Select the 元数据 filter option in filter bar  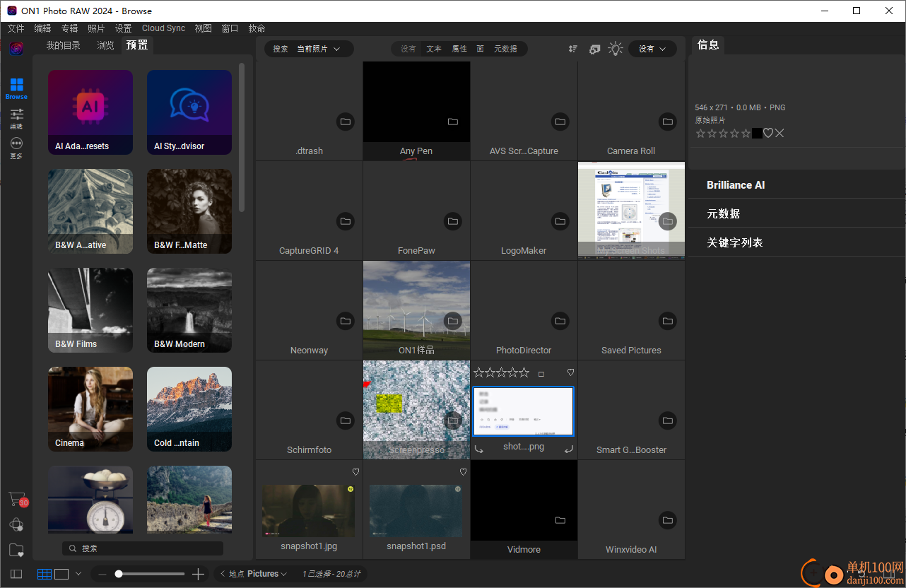click(505, 49)
